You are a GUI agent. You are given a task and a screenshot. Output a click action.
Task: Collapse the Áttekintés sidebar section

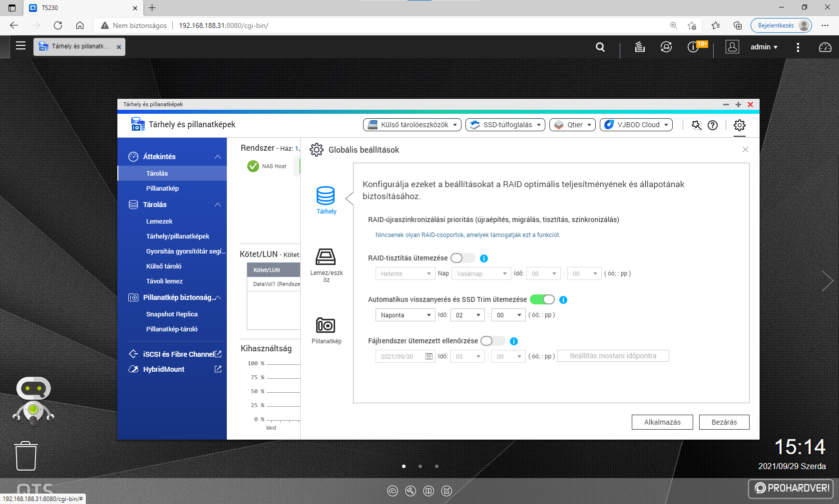point(218,157)
